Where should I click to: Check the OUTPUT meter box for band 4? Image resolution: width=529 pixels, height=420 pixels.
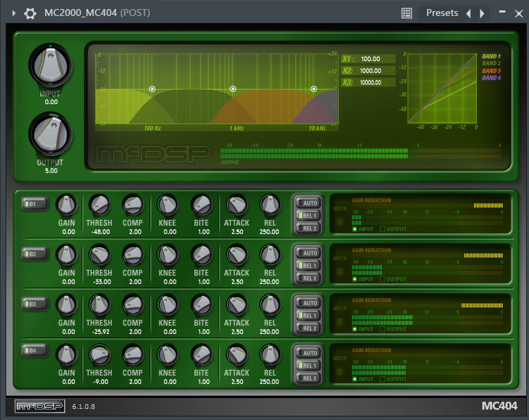click(383, 379)
